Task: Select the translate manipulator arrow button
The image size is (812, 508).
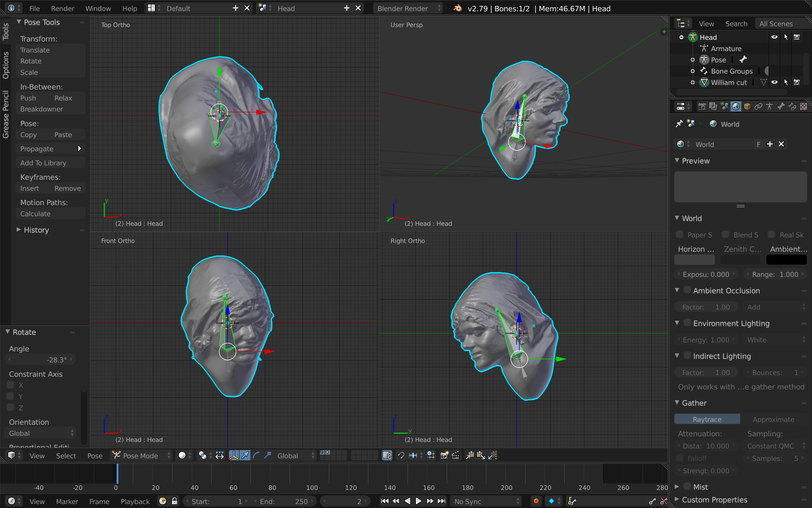Action: (245, 455)
